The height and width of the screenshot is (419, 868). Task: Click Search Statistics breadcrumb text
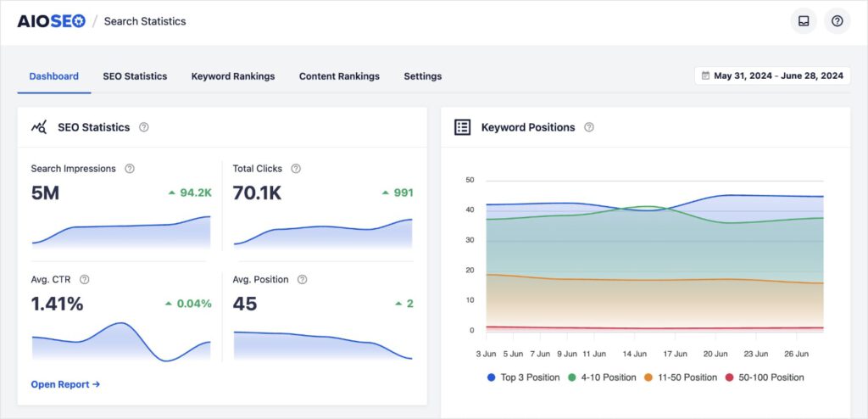point(145,21)
